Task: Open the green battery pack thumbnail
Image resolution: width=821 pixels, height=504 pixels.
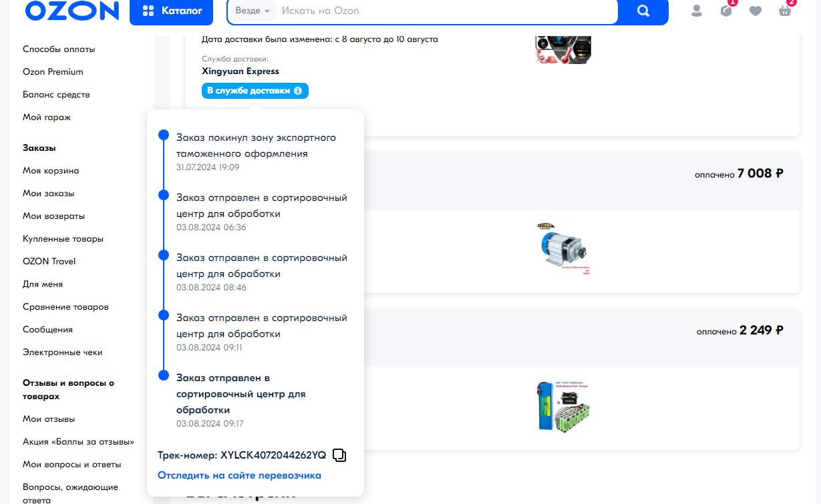Action: 563,406
